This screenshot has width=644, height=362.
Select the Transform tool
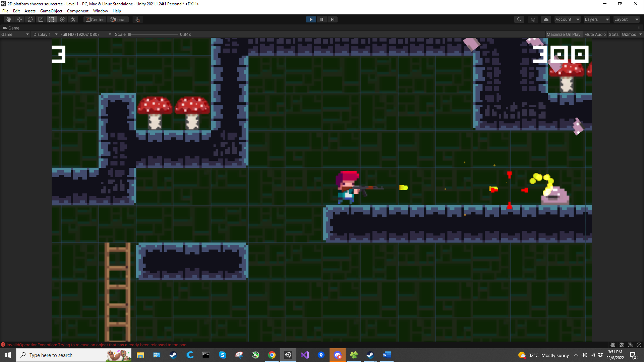point(62,19)
